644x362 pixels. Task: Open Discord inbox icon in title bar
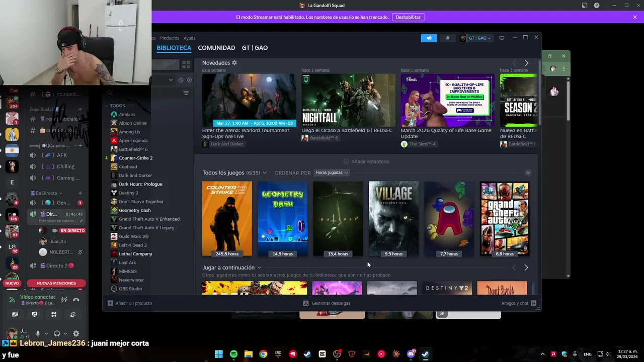point(585,6)
